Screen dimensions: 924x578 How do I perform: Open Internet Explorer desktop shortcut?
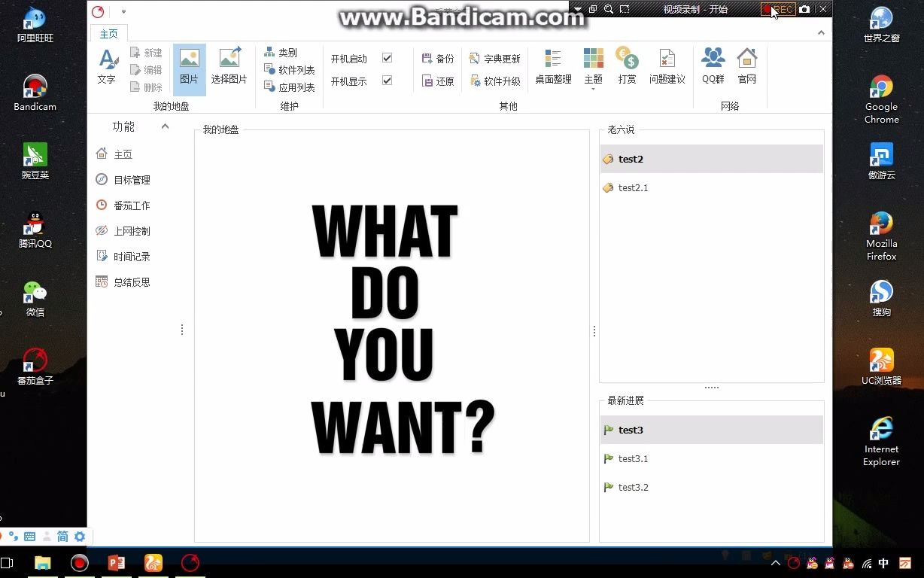(x=881, y=442)
